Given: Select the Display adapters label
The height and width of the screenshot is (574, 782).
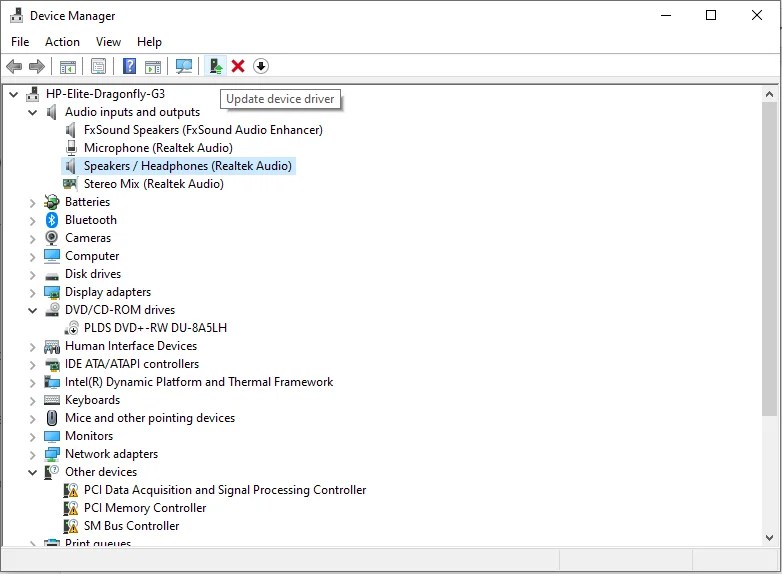Looking at the screenshot, I should 108,292.
